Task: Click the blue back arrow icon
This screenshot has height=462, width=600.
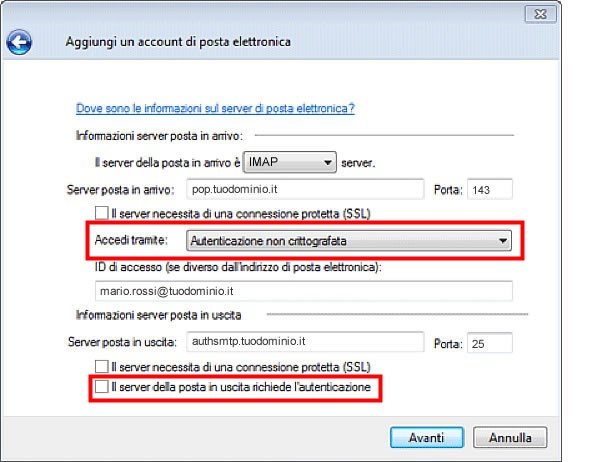Action: (19, 42)
